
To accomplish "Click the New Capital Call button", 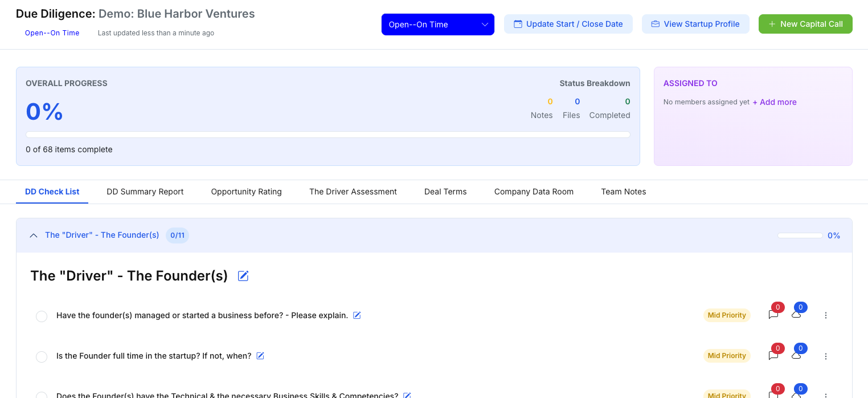I will (805, 24).
